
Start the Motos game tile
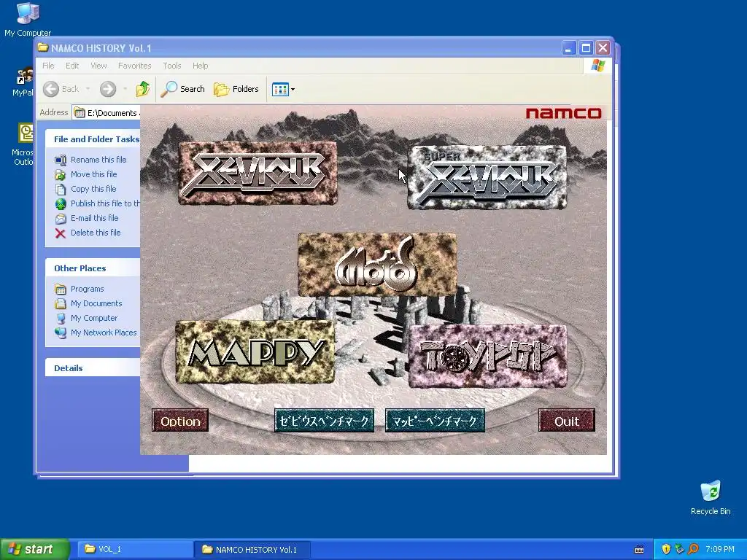point(377,264)
